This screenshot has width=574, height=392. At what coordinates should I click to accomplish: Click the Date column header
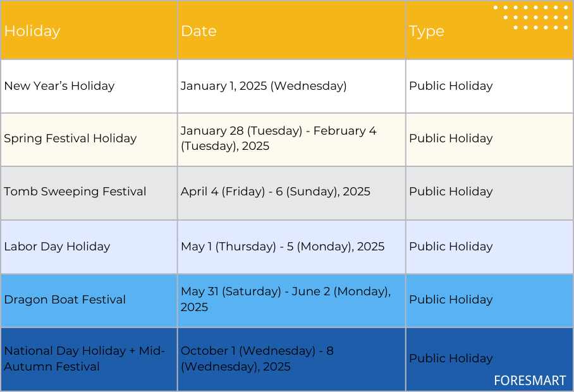(291, 30)
